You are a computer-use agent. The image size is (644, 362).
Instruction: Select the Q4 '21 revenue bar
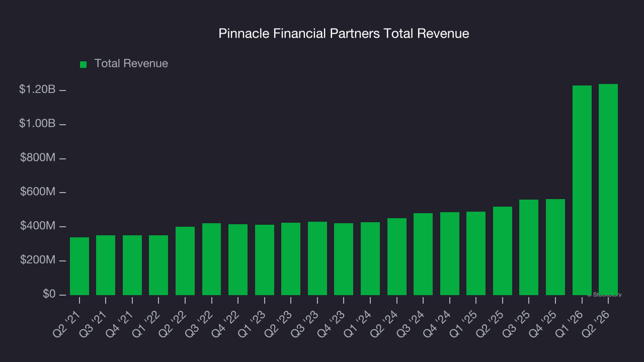pos(132,265)
